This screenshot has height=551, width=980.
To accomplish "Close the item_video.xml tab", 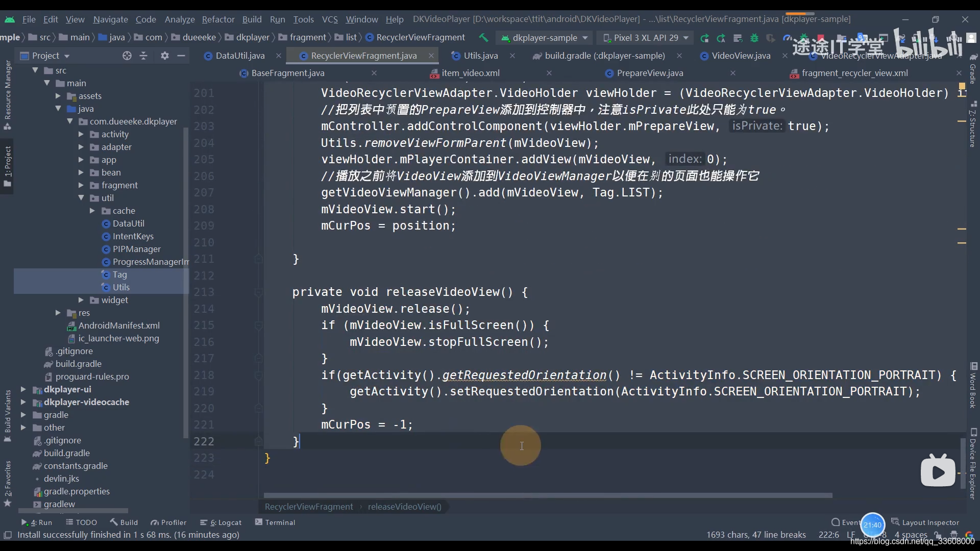I will 549,73.
